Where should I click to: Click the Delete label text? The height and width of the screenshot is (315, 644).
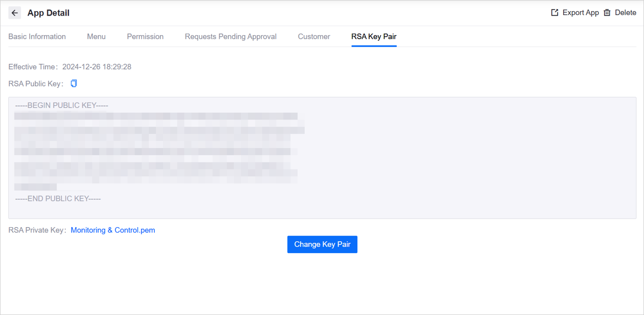(x=624, y=12)
